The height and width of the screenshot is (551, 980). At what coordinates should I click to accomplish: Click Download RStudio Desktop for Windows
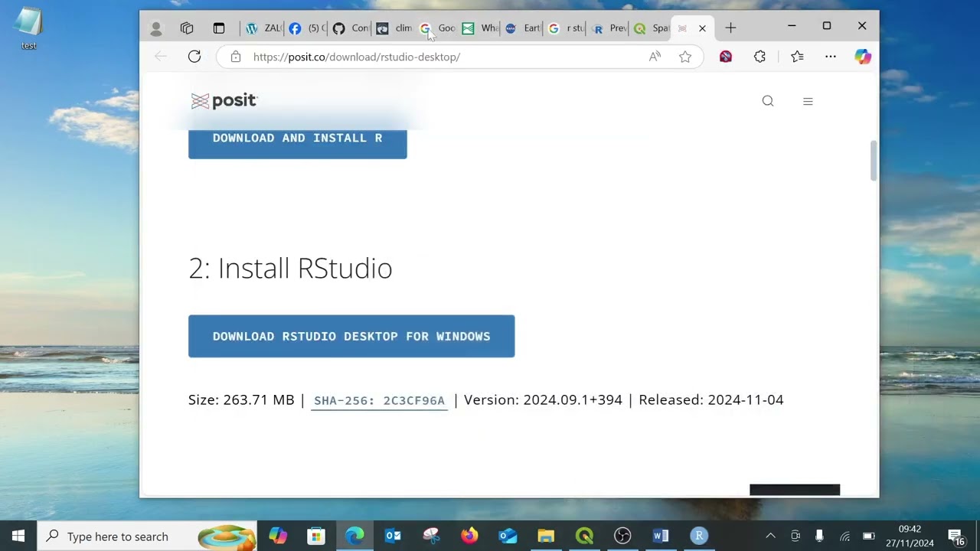[351, 336]
